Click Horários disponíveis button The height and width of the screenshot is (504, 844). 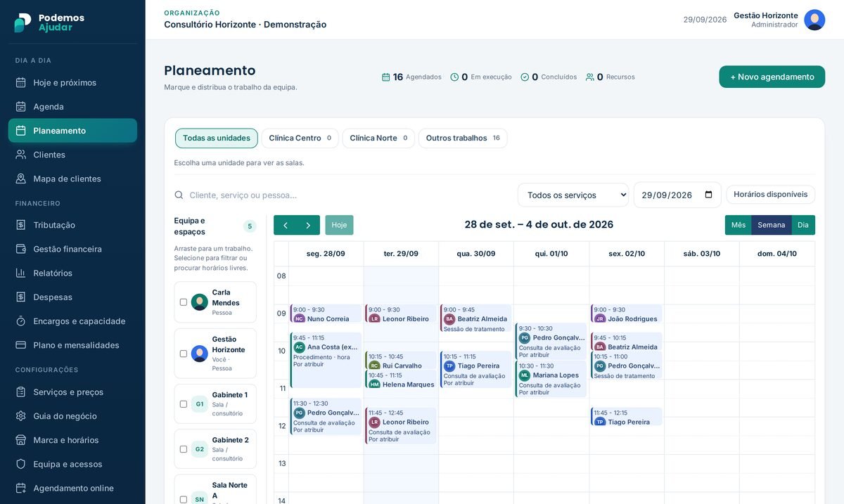click(x=771, y=195)
